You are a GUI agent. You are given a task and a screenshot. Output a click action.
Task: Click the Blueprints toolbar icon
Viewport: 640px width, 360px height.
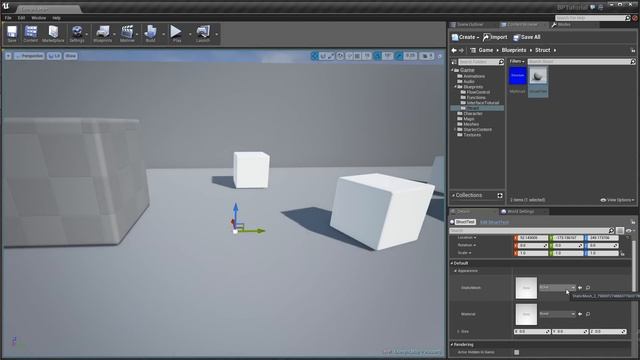coord(102,33)
